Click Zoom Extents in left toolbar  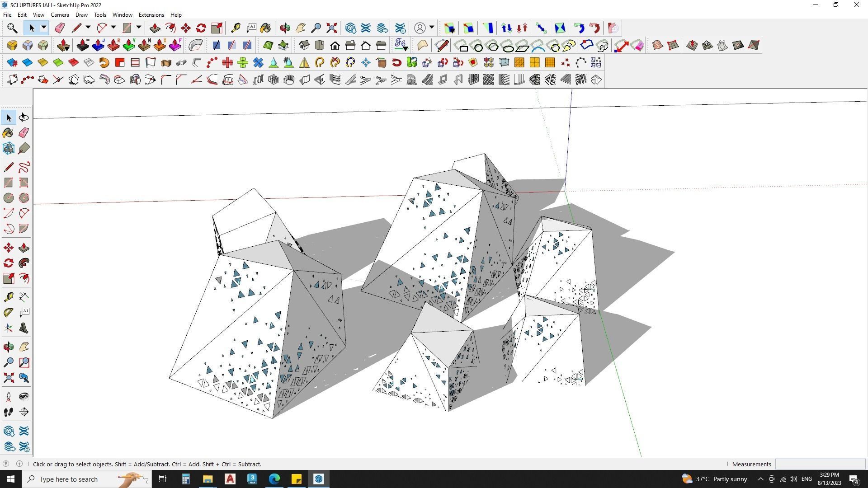click(x=9, y=378)
